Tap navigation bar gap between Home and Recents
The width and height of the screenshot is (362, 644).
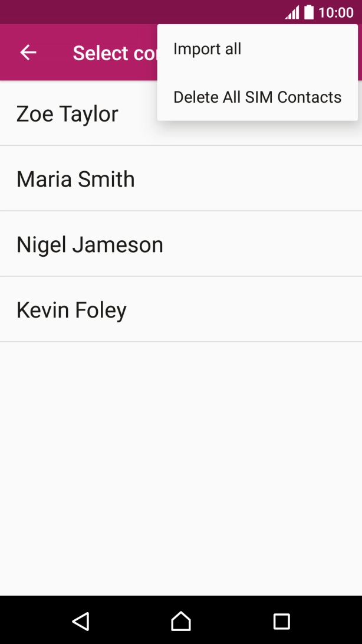pos(231,621)
